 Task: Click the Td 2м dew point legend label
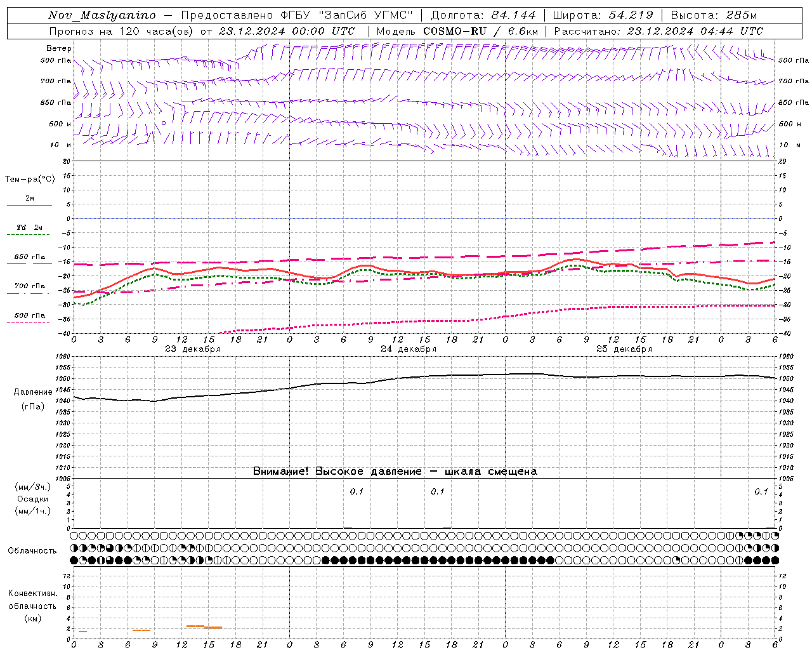(30, 227)
